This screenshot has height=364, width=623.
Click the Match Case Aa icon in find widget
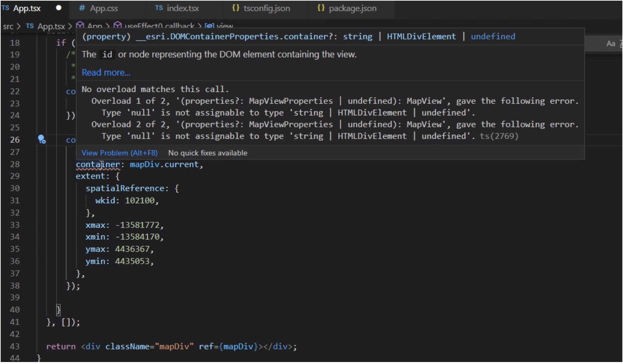(x=611, y=44)
